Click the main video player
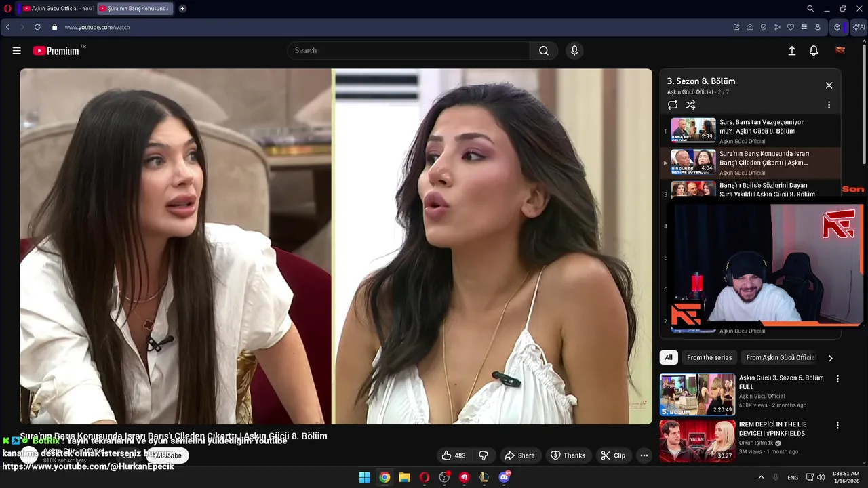The image size is (868, 488). point(336,247)
